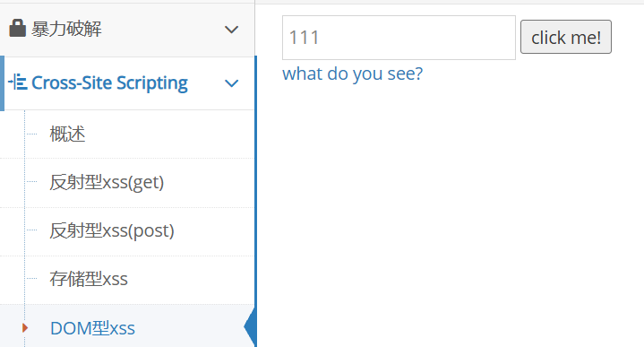
Task: Open the 暴力破解 menu section
Action: [x=127, y=30]
